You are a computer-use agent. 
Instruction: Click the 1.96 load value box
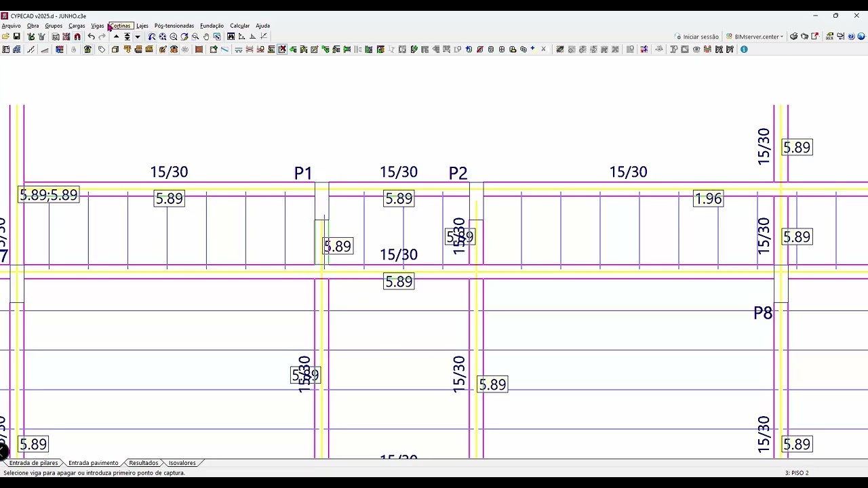709,199
